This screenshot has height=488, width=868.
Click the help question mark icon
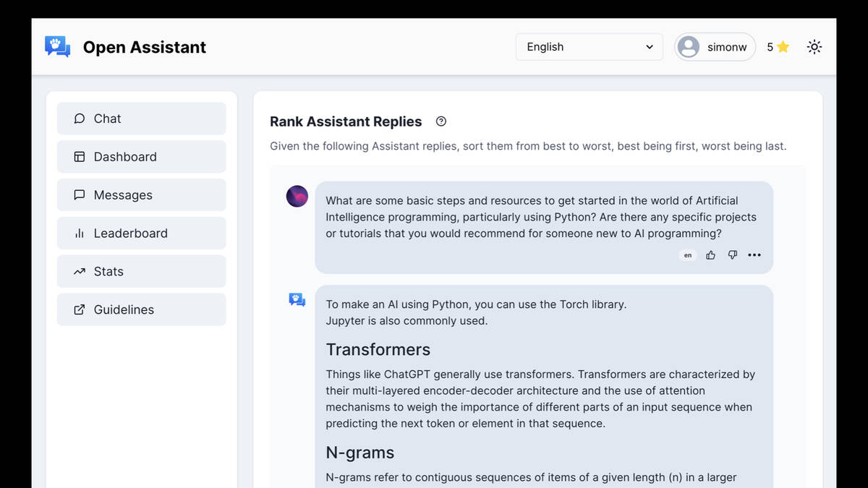point(441,121)
